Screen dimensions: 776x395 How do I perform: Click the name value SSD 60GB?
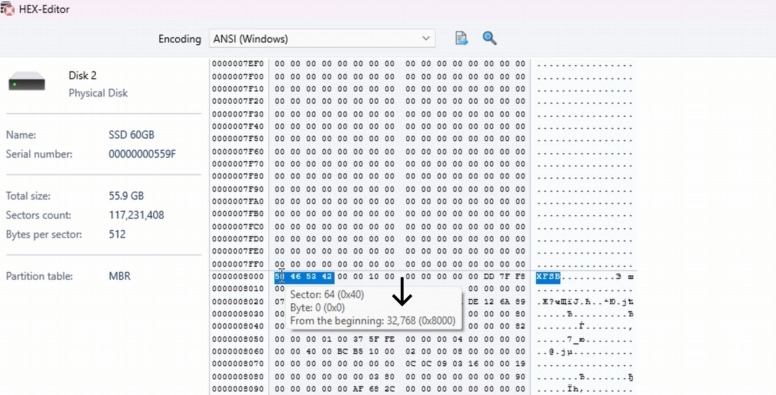tap(131, 135)
